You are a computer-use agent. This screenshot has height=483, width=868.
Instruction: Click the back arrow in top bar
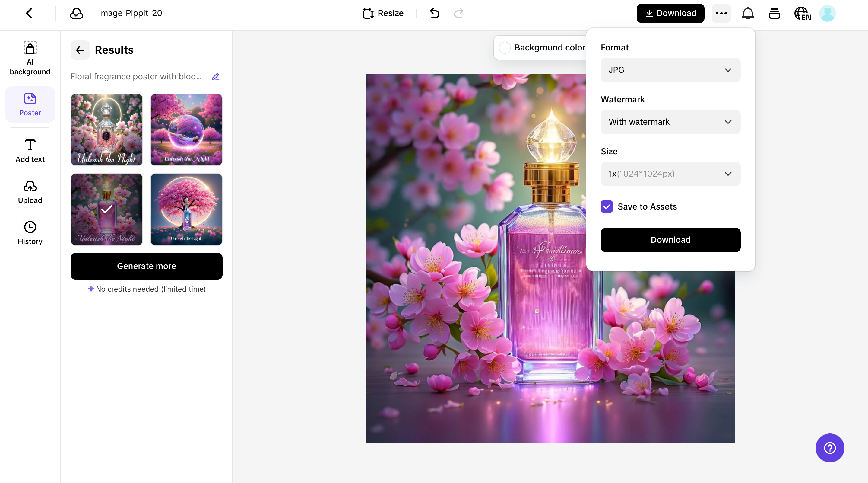point(29,14)
